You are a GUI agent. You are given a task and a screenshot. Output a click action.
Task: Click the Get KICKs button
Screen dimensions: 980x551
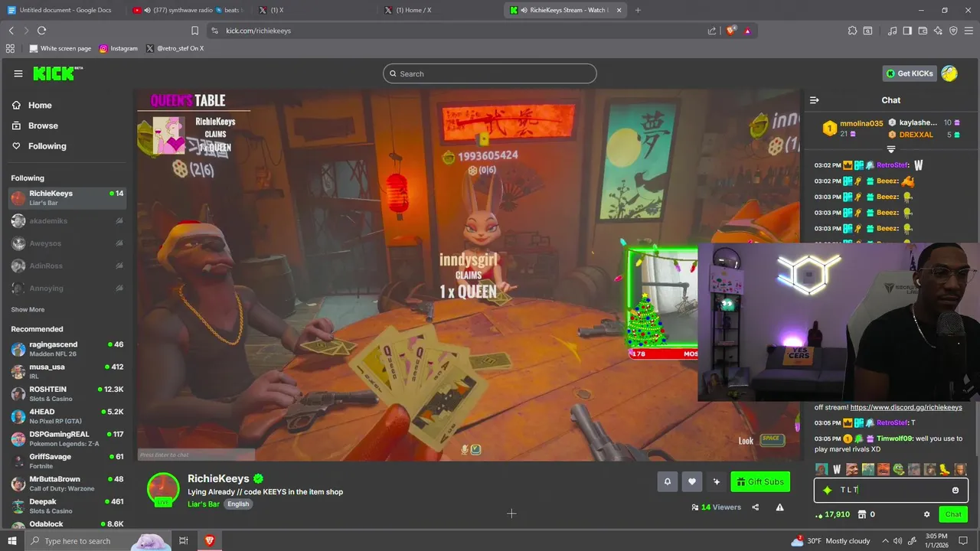coord(910,73)
